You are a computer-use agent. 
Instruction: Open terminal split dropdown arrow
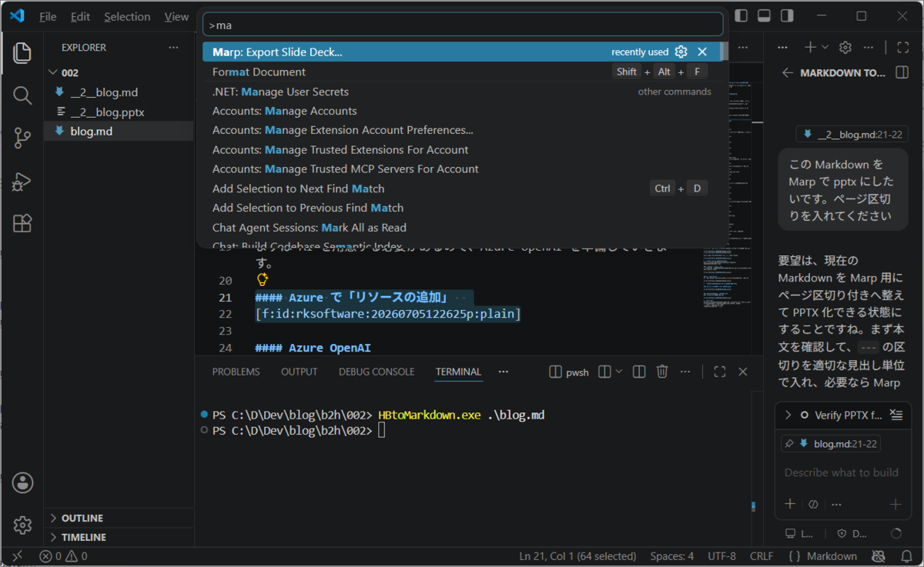pyautogui.click(x=619, y=372)
